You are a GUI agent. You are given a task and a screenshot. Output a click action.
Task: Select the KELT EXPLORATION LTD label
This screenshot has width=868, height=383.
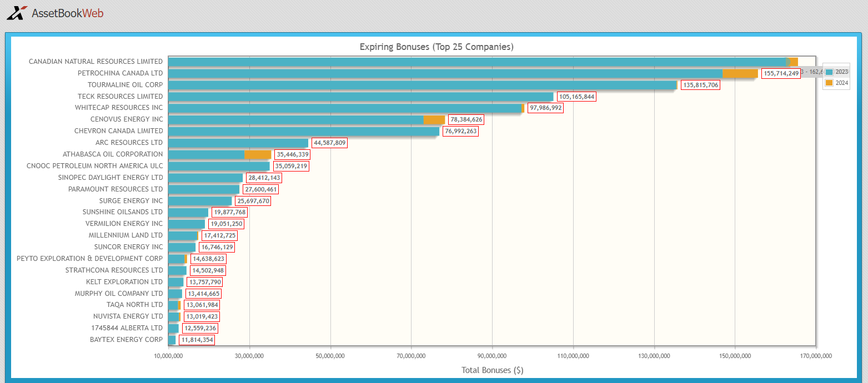[x=124, y=282]
